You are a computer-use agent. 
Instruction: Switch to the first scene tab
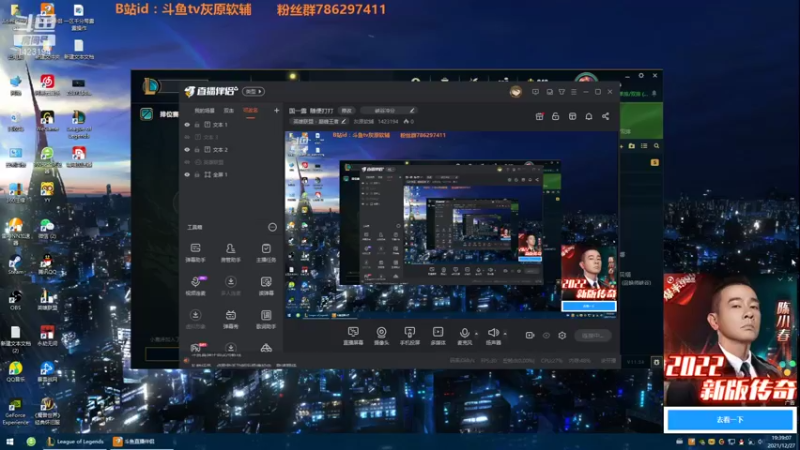(x=205, y=110)
